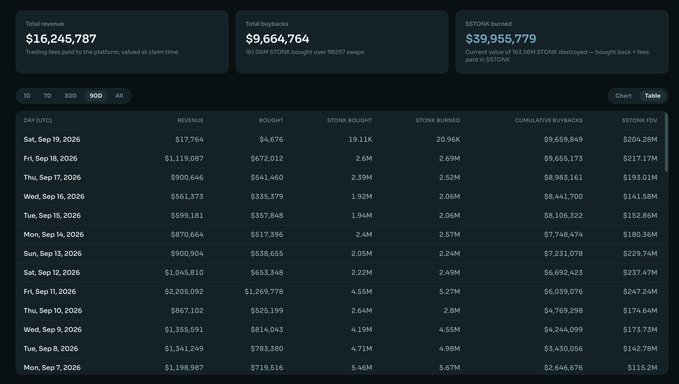
Task: Select the 30D time range
Action: pyautogui.click(x=70, y=96)
